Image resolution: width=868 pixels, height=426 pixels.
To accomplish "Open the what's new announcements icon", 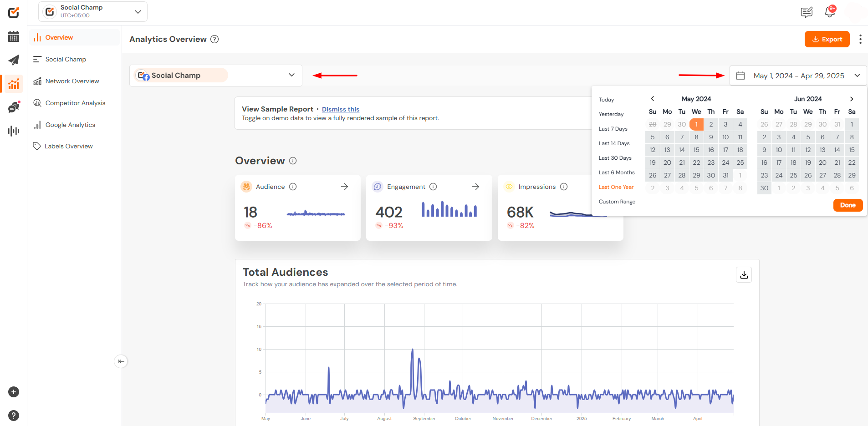I will [807, 12].
